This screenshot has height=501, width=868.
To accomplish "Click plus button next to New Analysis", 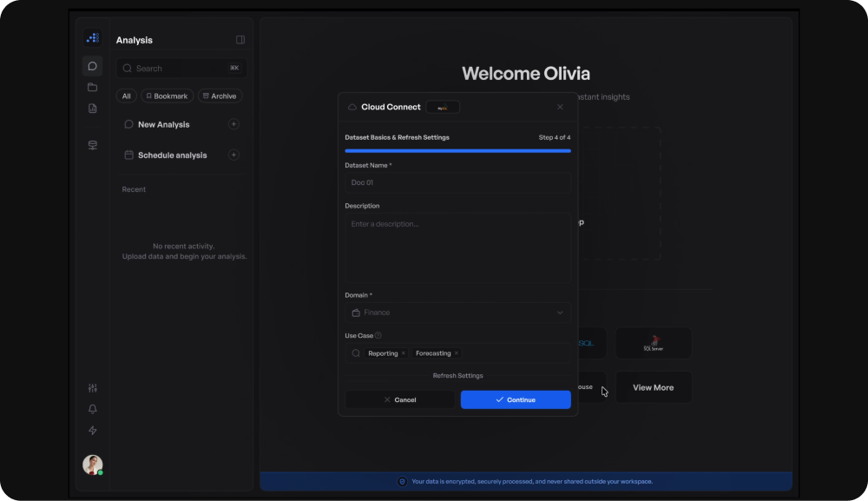I will pyautogui.click(x=233, y=124).
